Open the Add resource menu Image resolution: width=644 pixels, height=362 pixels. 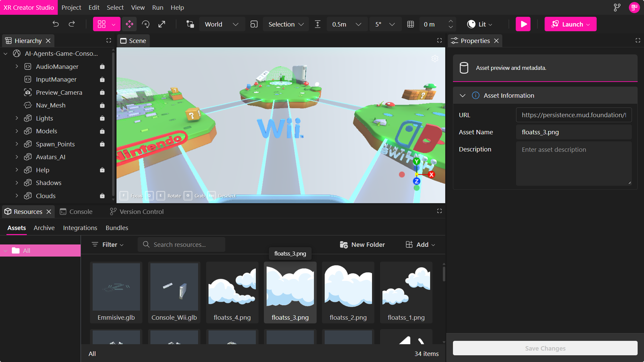point(420,244)
